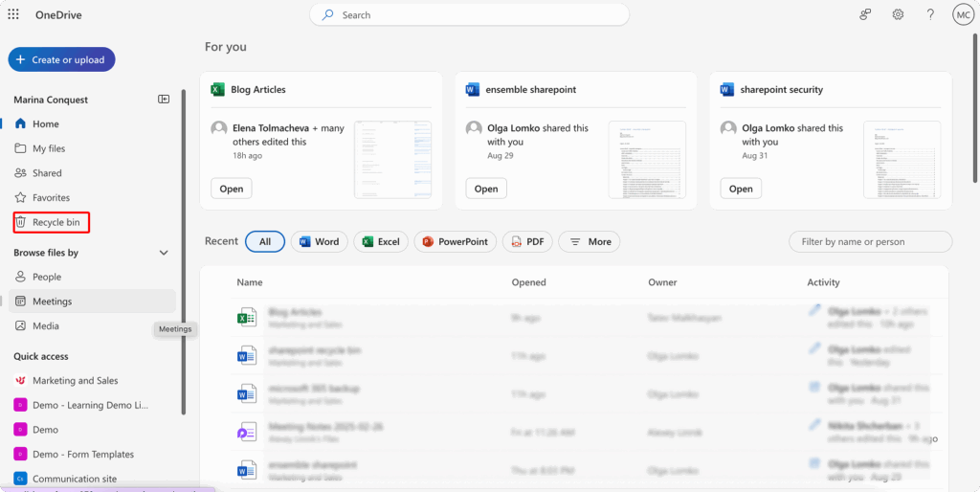The width and height of the screenshot is (980, 492).
Task: Open Favorites in sidebar
Action: (x=94, y=197)
